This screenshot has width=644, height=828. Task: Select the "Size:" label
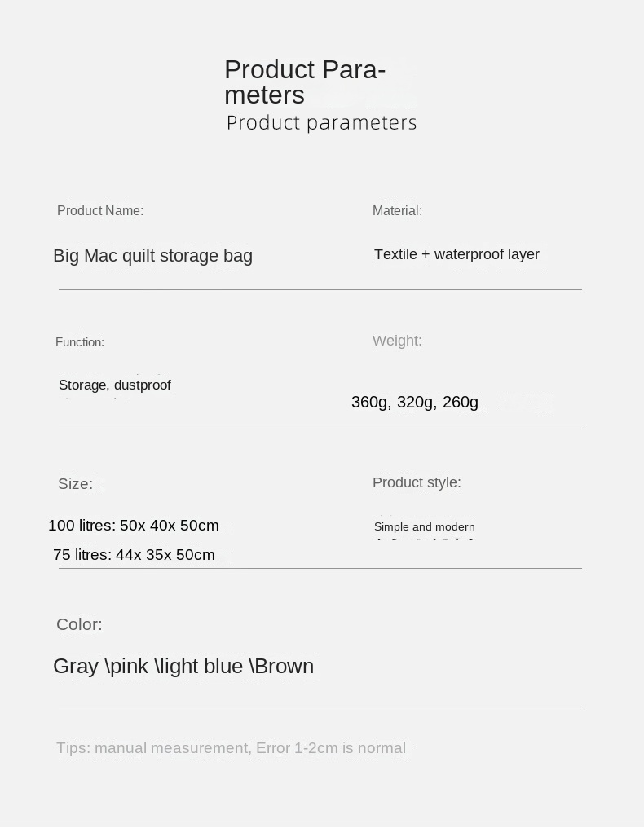75,484
